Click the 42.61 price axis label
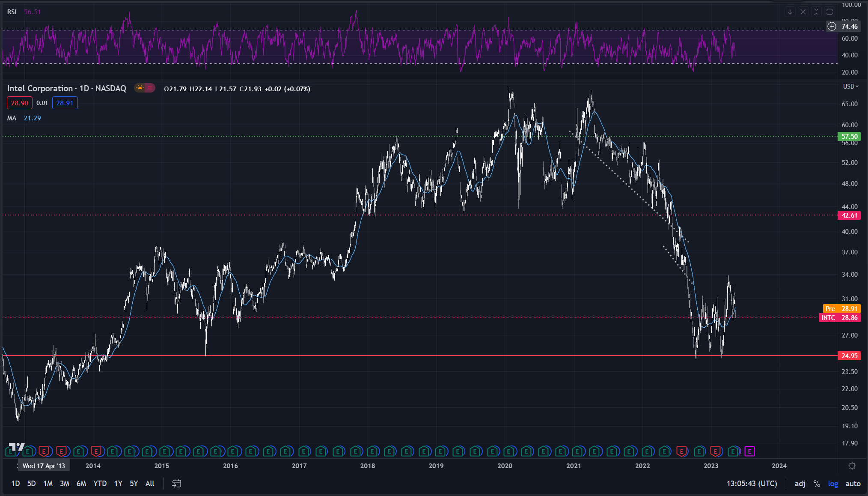 click(849, 215)
